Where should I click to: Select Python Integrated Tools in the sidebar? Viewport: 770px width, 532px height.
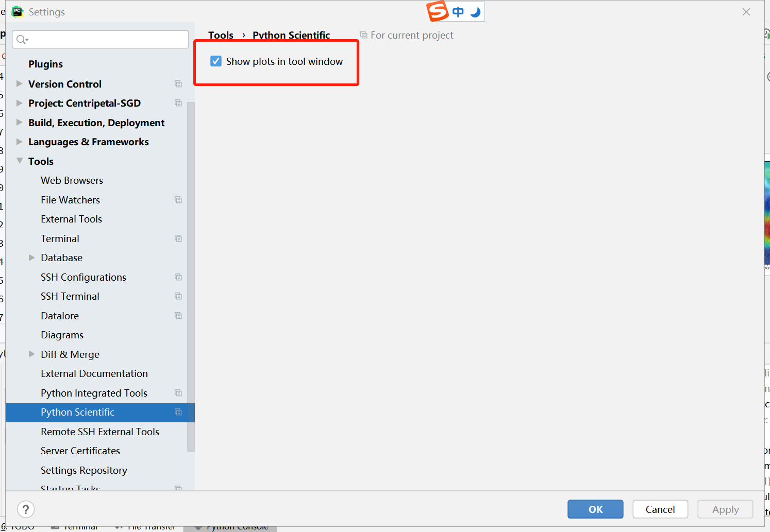[94, 393]
